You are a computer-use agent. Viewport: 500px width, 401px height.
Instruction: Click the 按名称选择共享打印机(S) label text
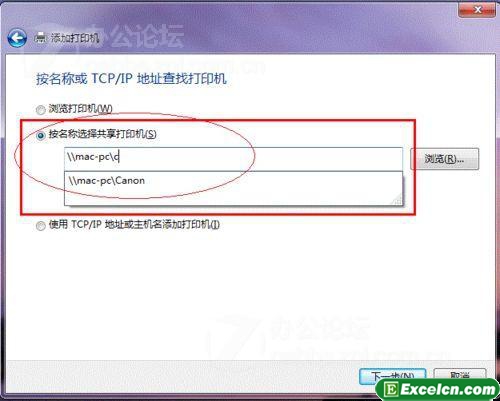pos(103,134)
